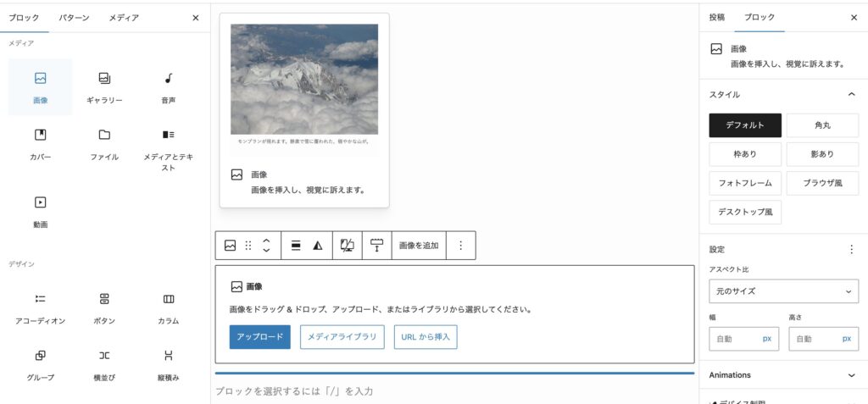This screenshot has height=404, width=868.
Task: Switch to the パターン tab
Action: point(73,18)
